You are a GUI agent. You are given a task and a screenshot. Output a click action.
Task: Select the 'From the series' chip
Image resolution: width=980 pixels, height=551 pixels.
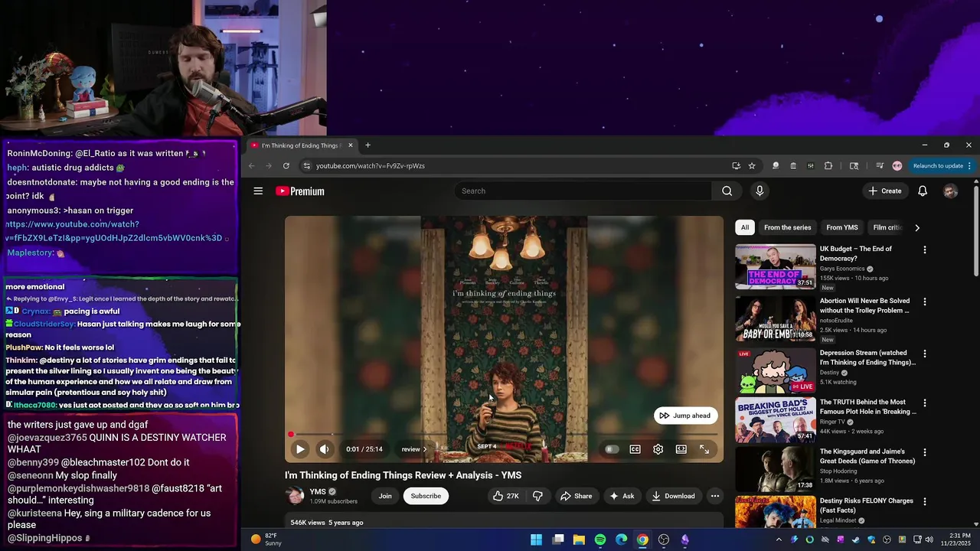(x=787, y=227)
